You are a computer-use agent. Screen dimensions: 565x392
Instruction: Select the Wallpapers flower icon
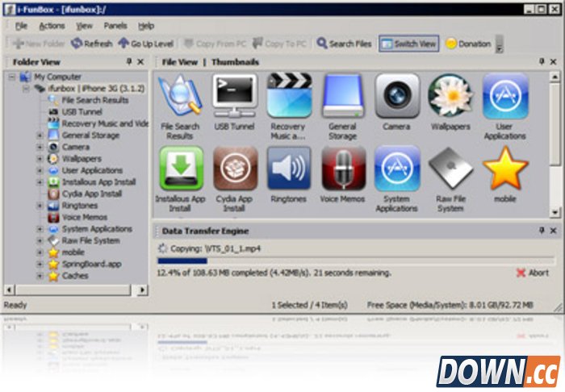coord(450,97)
